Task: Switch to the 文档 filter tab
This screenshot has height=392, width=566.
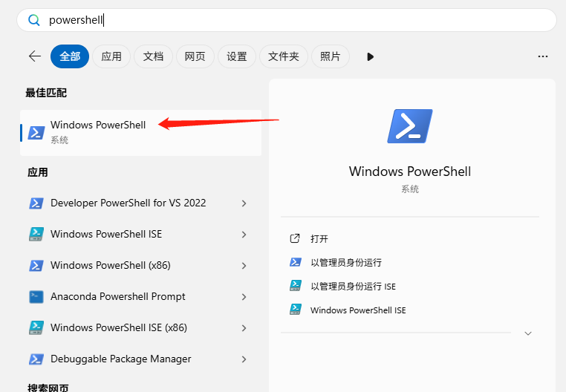Action: click(x=153, y=56)
